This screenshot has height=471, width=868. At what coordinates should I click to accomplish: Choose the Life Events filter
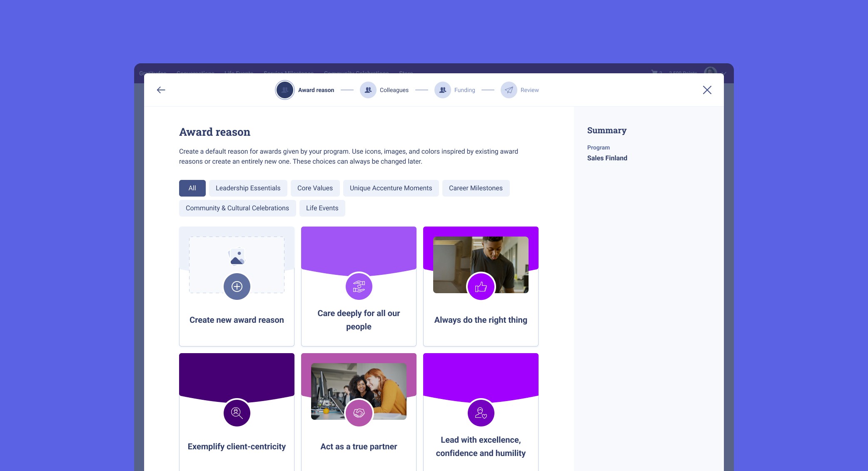pos(322,208)
